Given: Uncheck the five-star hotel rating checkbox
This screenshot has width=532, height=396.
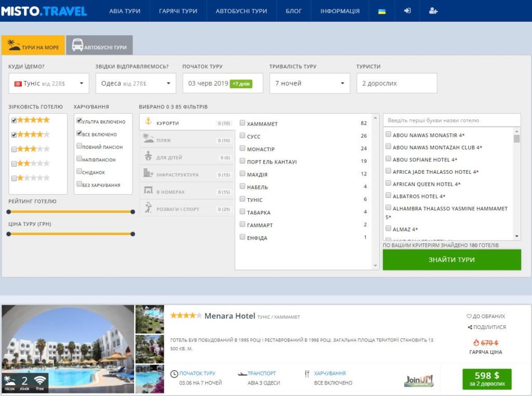Looking at the screenshot, I should [x=14, y=120].
